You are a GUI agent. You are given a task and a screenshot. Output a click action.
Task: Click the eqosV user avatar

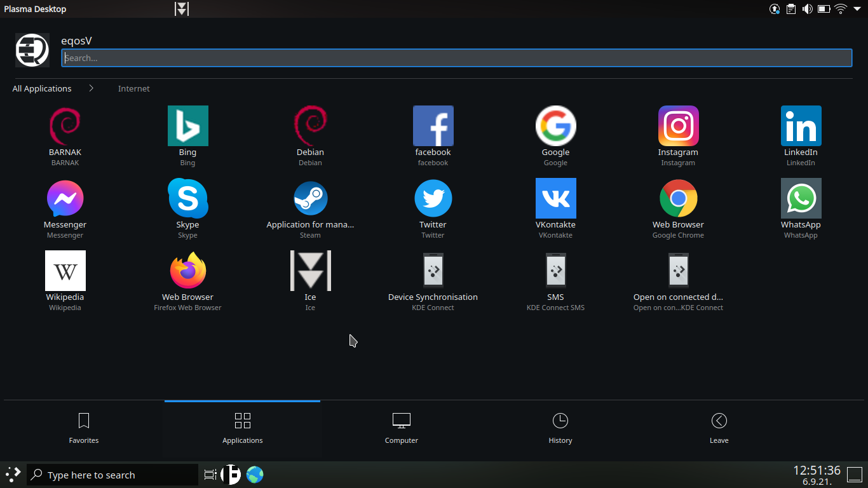(x=32, y=50)
